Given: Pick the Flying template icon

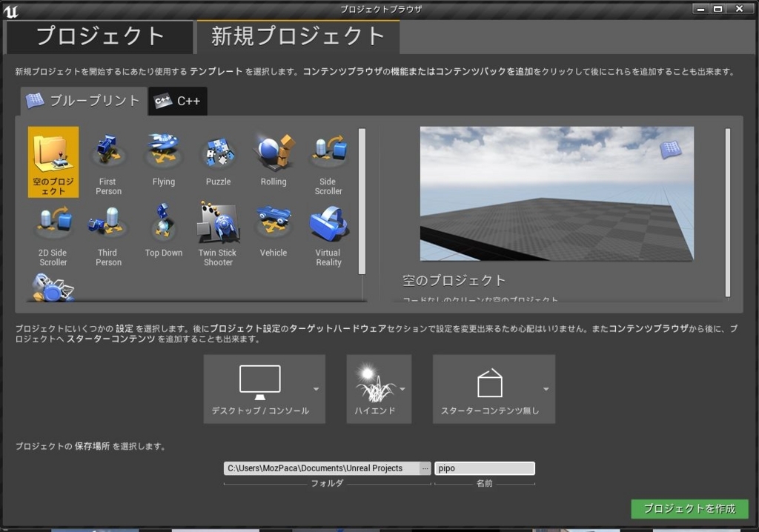Looking at the screenshot, I should click(x=164, y=162).
